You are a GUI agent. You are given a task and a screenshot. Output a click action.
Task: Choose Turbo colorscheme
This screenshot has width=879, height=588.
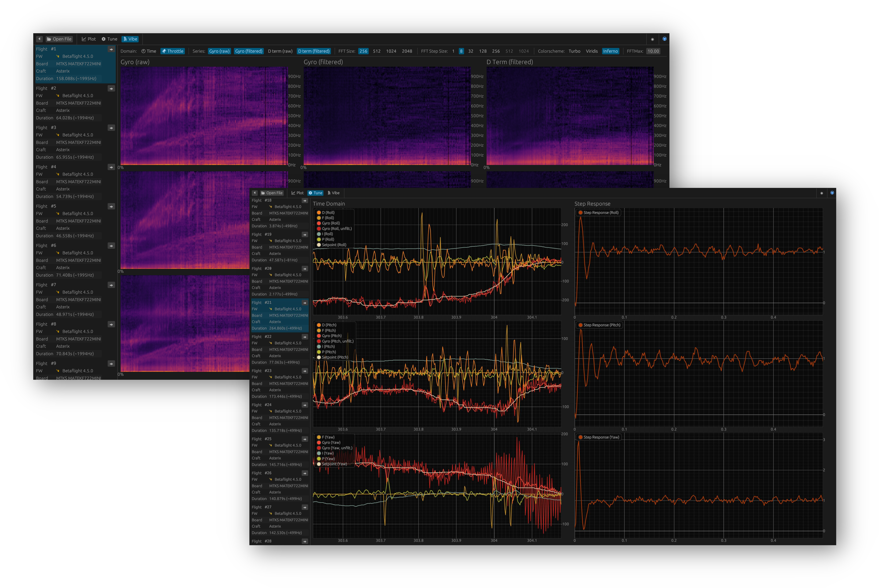574,51
